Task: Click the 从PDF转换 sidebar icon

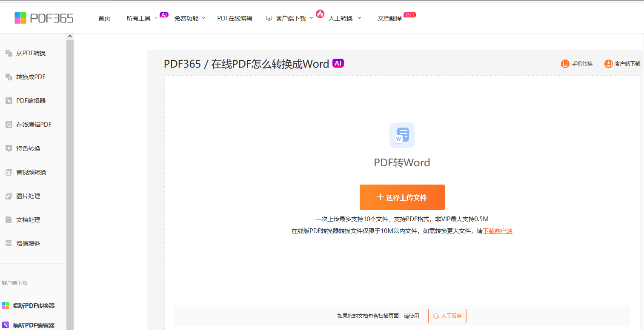Action: pyautogui.click(x=9, y=53)
